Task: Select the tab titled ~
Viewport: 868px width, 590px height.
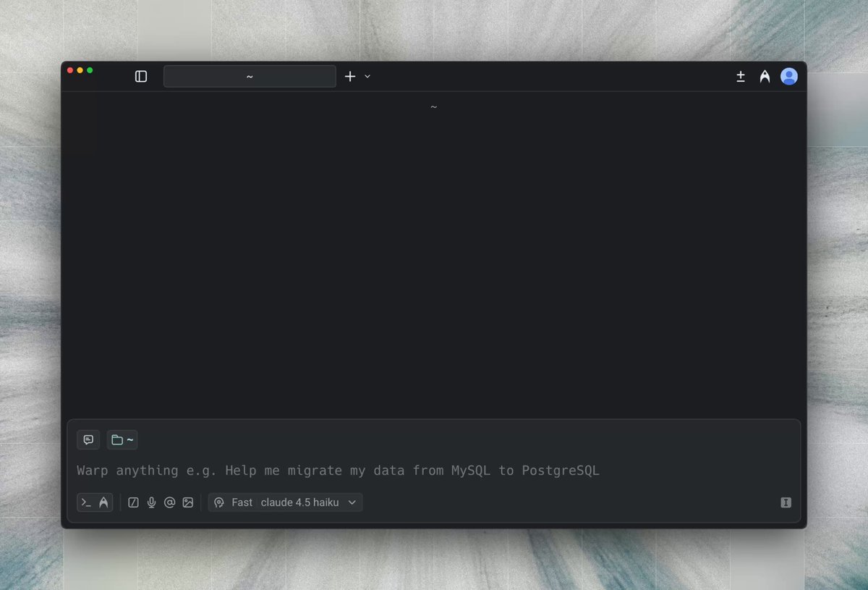Action: (250, 76)
